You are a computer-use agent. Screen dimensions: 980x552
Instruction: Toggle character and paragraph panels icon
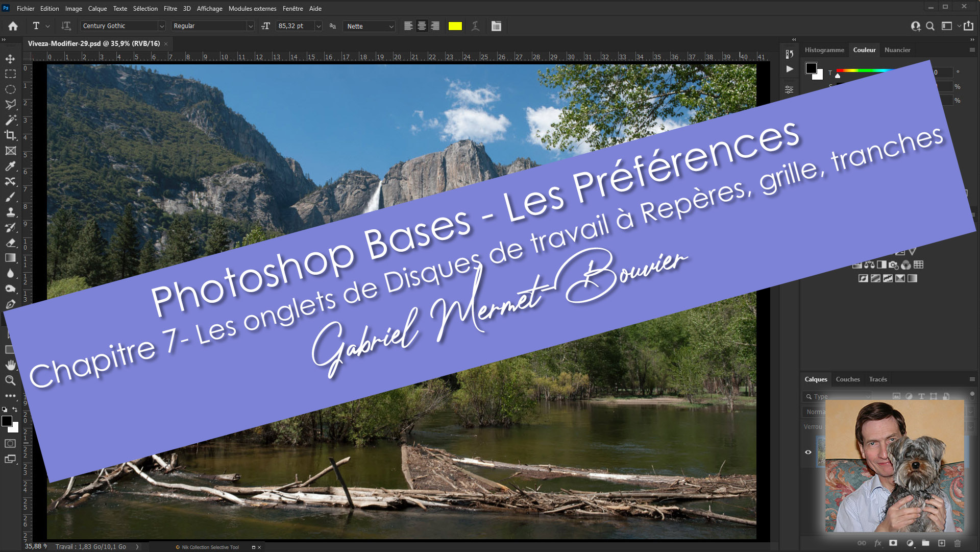coord(496,26)
